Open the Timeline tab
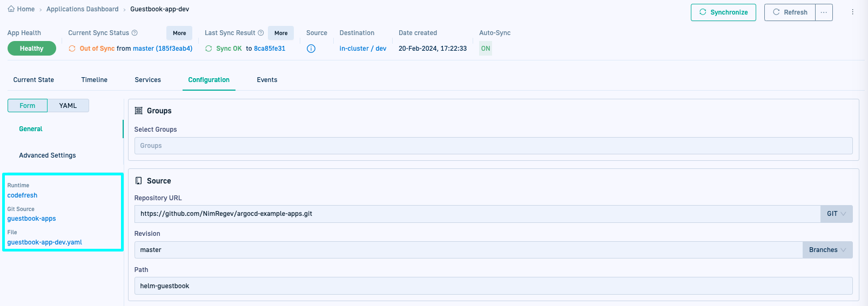 pos(95,80)
